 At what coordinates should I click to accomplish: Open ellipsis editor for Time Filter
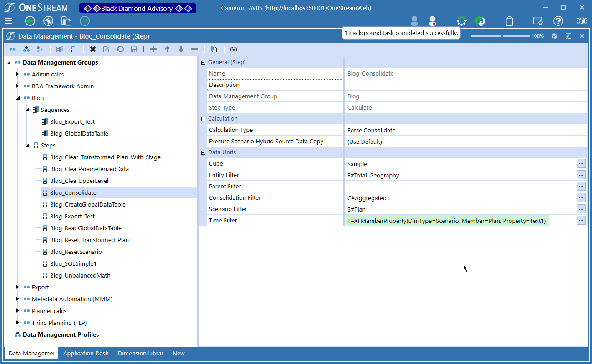coord(581,221)
